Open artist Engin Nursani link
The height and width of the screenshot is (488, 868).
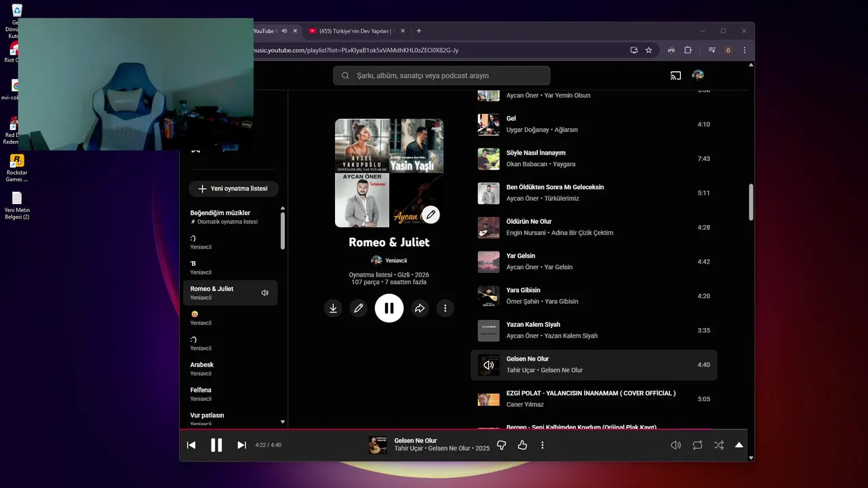[x=528, y=233]
